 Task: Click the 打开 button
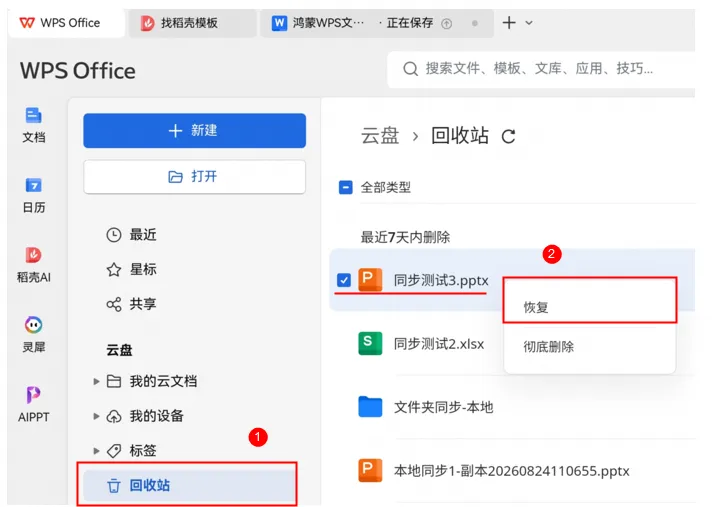click(194, 177)
